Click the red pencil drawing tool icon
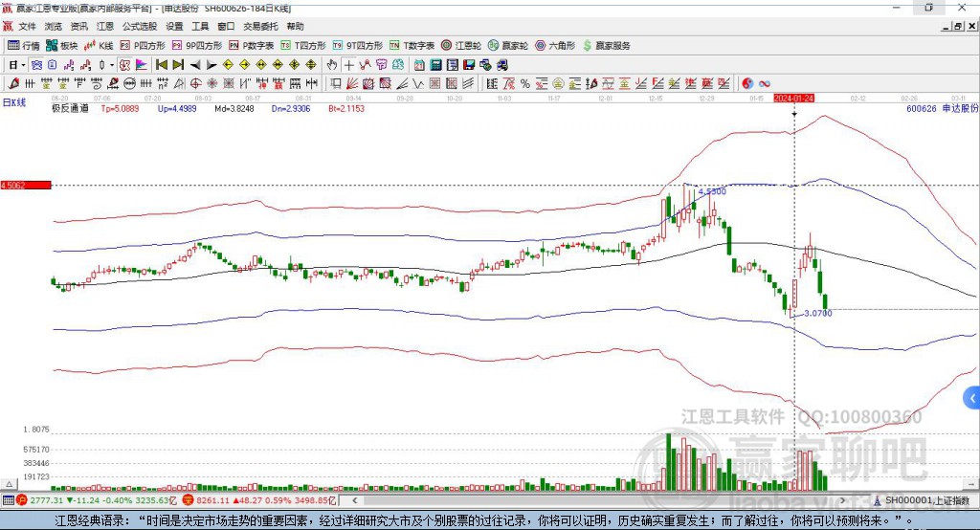The image size is (980, 530). click(13, 84)
